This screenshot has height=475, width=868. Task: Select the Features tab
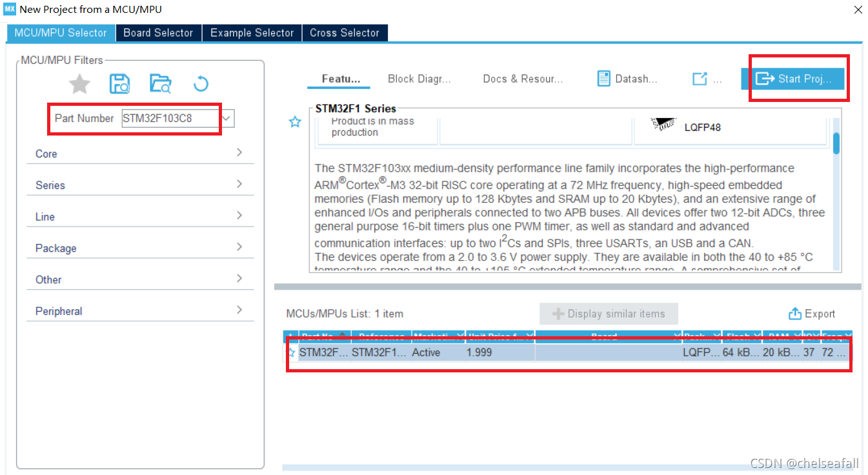(341, 79)
